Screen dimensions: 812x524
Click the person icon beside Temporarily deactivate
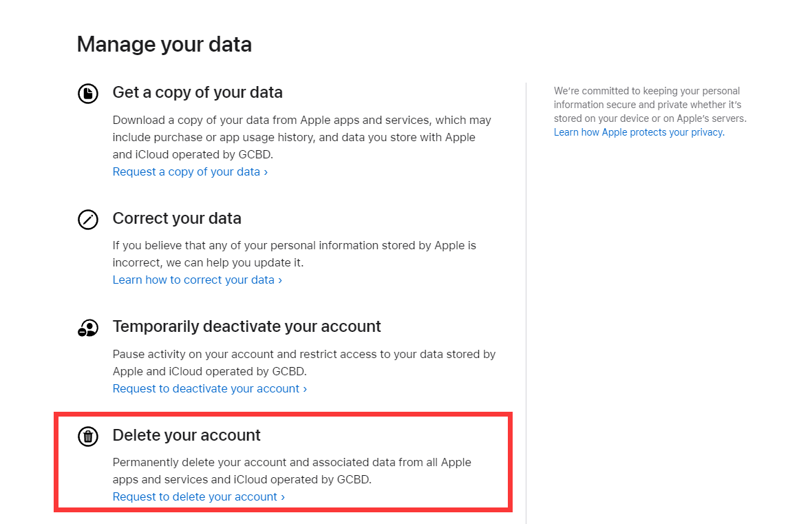coord(88,328)
